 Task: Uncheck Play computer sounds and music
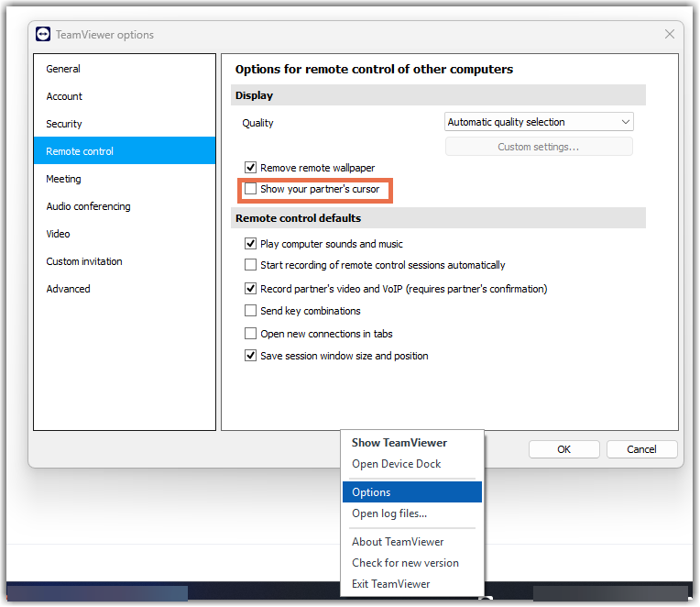tap(250, 244)
